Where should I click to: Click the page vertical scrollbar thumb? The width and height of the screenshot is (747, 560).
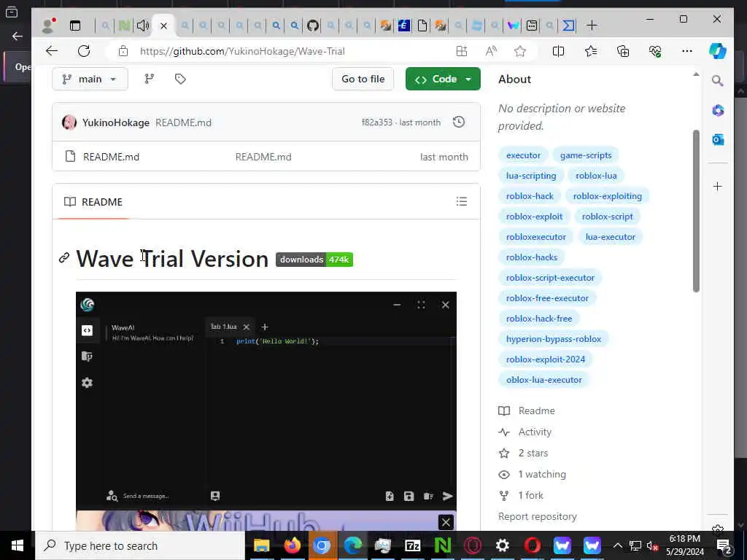tap(696, 211)
